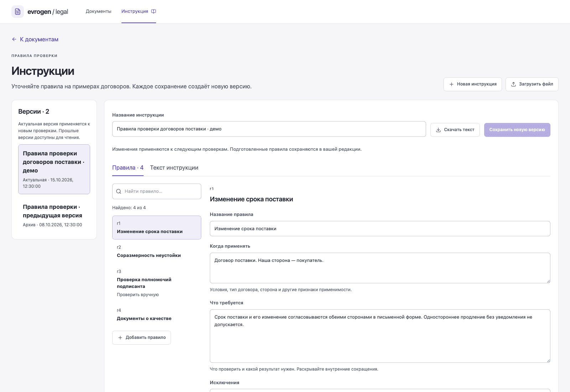This screenshot has width=570, height=392.
Task: Click the back arrow icon before К документам
Action: pos(14,39)
